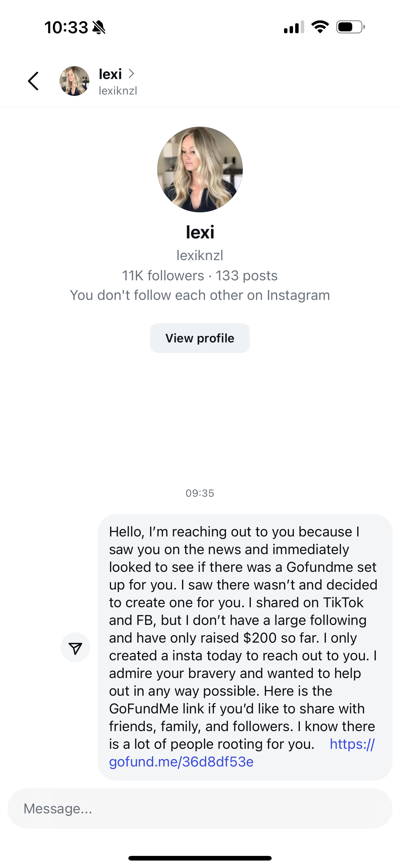
Task: Tap the 09:35 message timestamp
Action: (200, 493)
